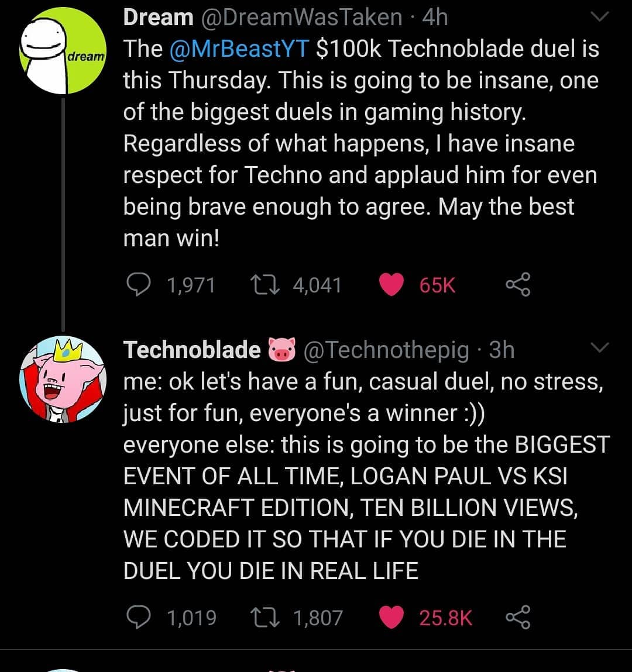Screen dimensions: 632x672
Task: Retweet Dream's duel announcement tweet
Action: tap(266, 285)
